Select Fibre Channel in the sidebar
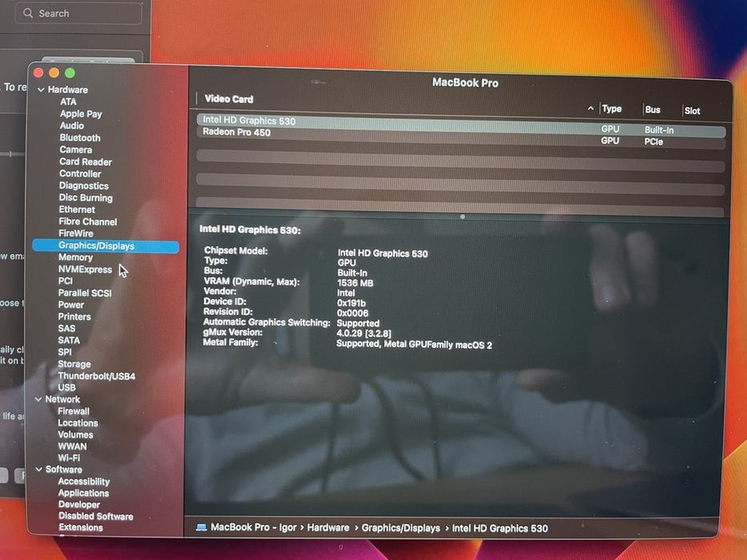Image resolution: width=747 pixels, height=560 pixels. (87, 222)
